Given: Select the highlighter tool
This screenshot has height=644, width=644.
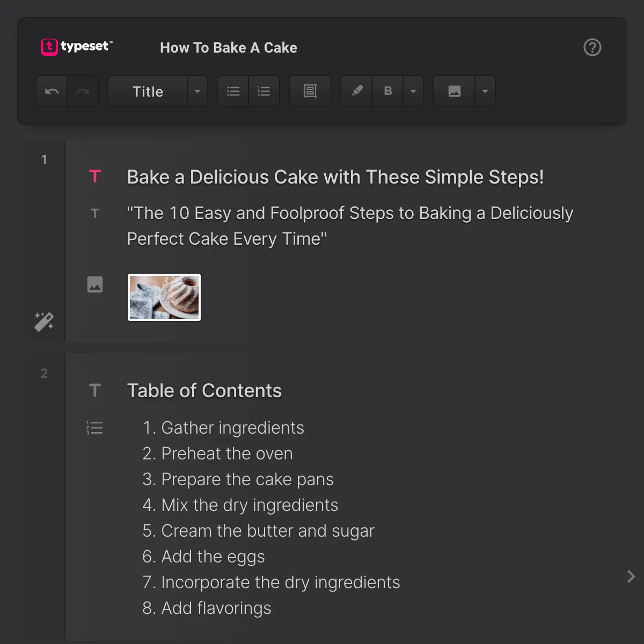Looking at the screenshot, I should pyautogui.click(x=357, y=91).
